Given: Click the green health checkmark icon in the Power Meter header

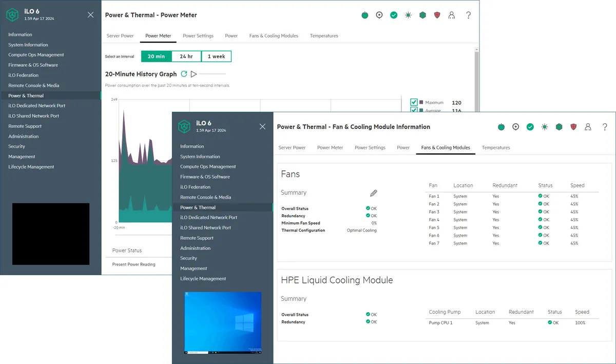Looking at the screenshot, I should [x=394, y=15].
